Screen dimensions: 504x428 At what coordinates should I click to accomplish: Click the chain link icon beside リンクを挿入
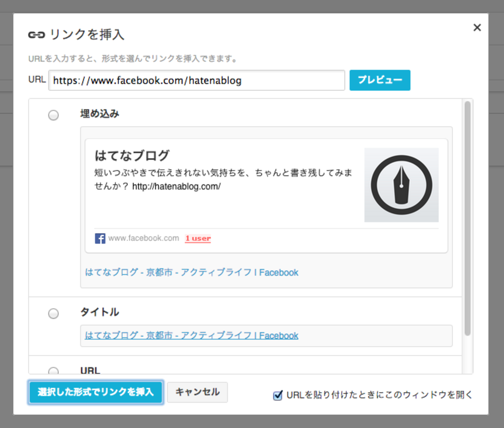[36, 35]
